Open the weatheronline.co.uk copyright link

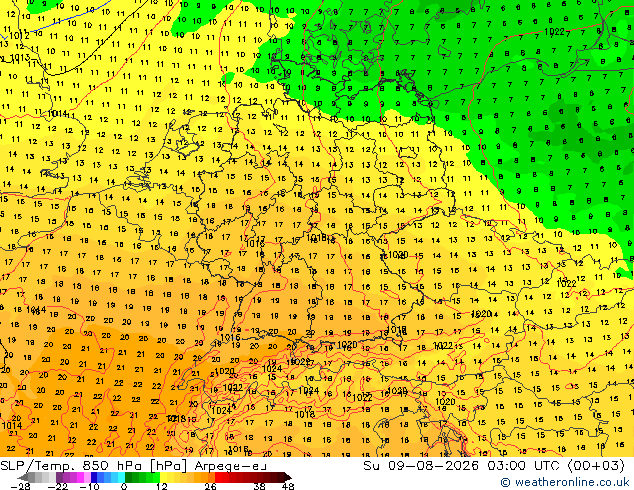click(x=565, y=482)
